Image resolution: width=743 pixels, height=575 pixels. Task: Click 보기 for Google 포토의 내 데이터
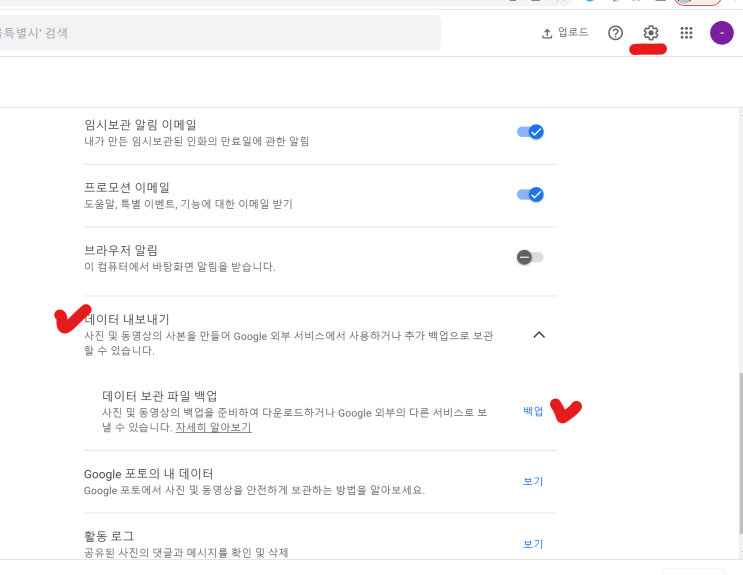[533, 481]
